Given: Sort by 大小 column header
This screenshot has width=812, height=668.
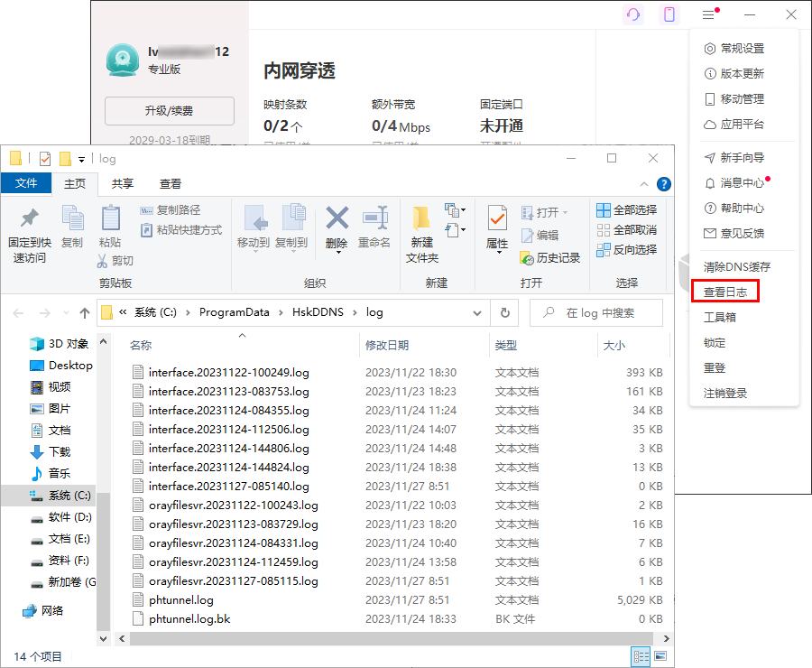Looking at the screenshot, I should (x=614, y=345).
